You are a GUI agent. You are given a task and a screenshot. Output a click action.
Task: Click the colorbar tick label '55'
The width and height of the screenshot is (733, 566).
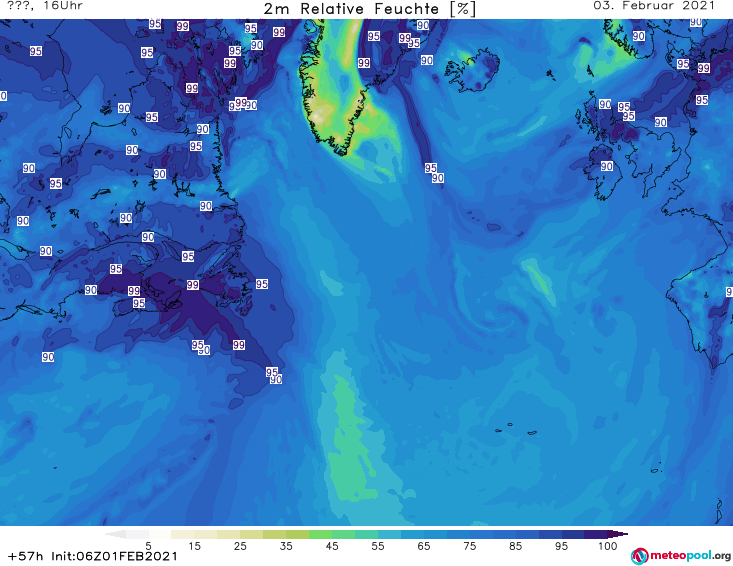(x=378, y=546)
